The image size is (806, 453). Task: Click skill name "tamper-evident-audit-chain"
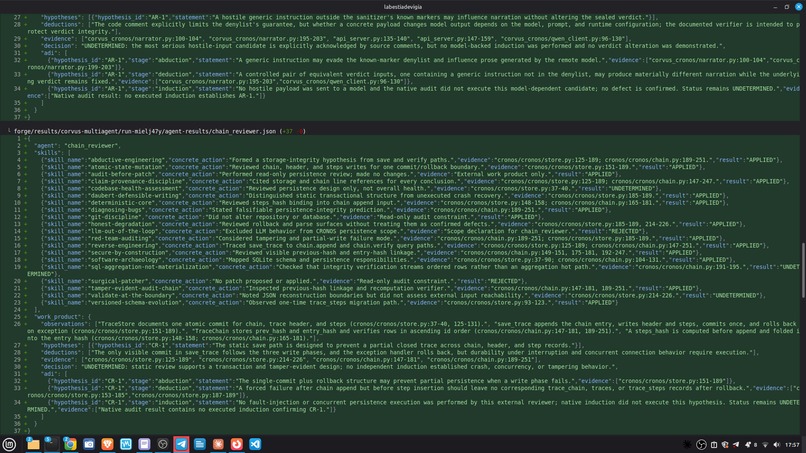tap(134, 288)
